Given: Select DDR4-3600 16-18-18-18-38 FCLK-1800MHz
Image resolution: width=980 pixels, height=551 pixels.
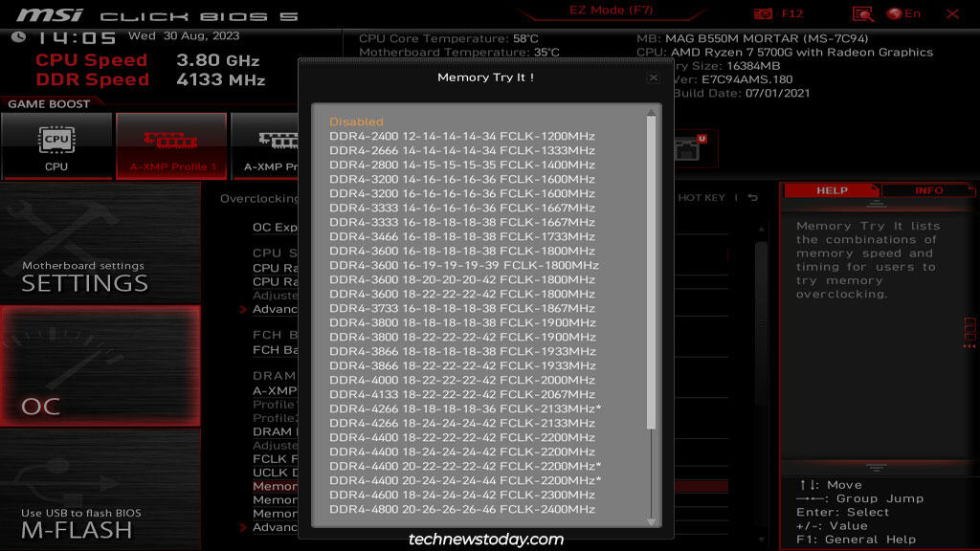Looking at the screenshot, I should 462,252.
